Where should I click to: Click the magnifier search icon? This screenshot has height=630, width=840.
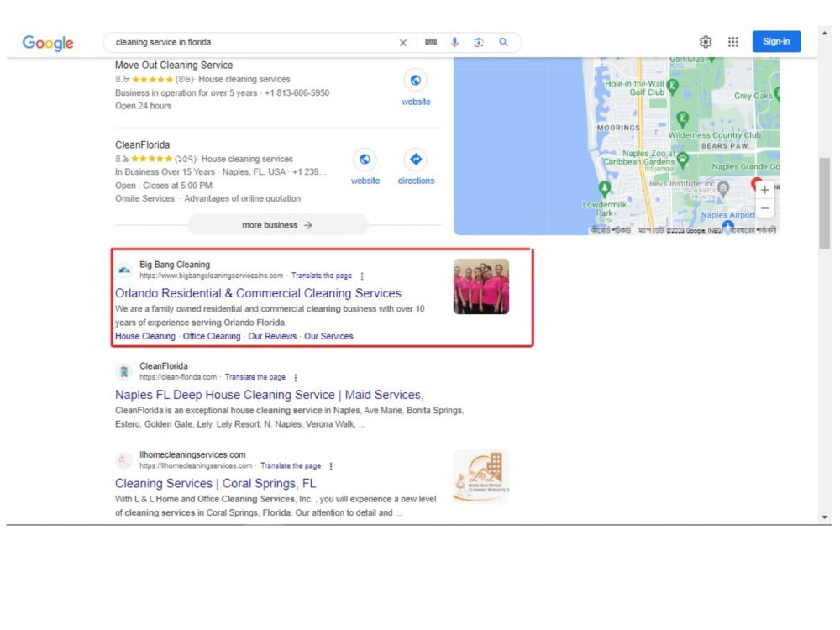pos(503,42)
